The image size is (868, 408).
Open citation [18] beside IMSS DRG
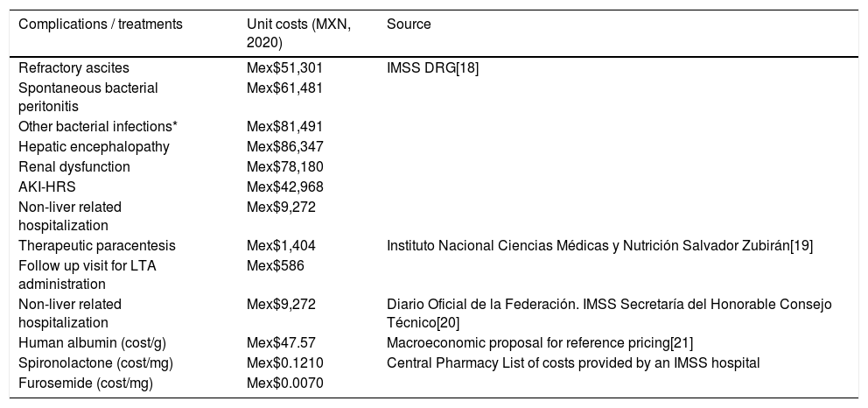click(467, 67)
